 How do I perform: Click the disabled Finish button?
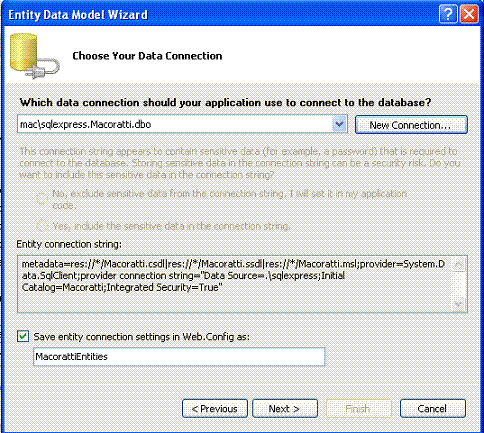point(358,408)
